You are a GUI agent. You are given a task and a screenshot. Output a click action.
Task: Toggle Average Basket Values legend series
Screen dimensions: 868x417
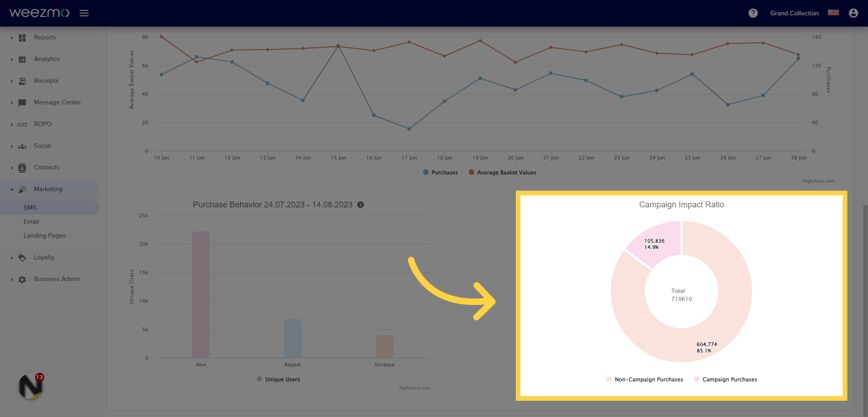coord(502,173)
